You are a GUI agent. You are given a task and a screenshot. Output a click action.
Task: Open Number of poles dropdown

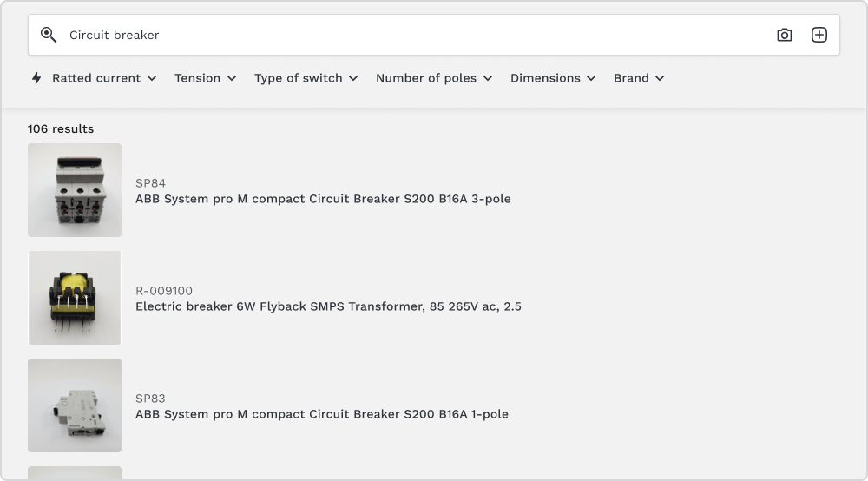434,78
